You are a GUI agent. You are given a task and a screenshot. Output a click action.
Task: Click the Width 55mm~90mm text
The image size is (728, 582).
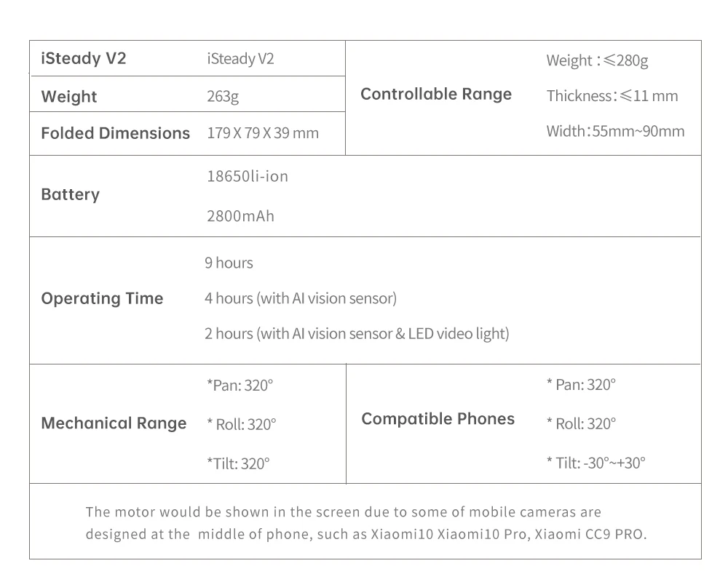[615, 131]
